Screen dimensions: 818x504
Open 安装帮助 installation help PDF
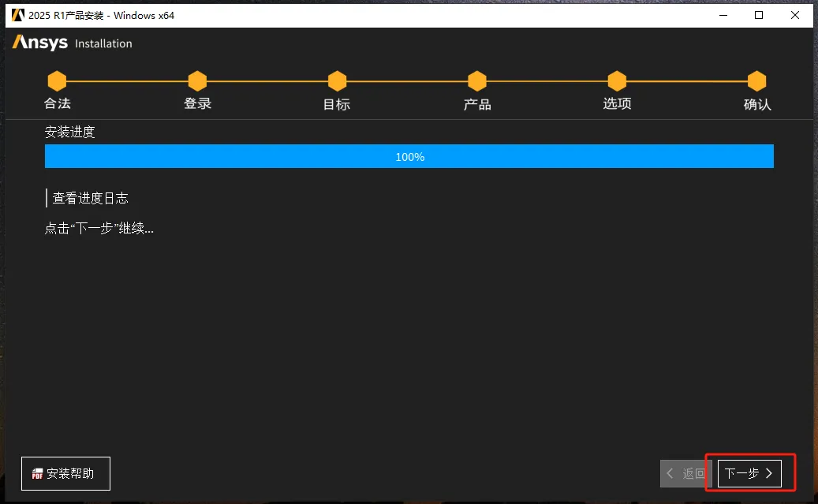(x=65, y=473)
